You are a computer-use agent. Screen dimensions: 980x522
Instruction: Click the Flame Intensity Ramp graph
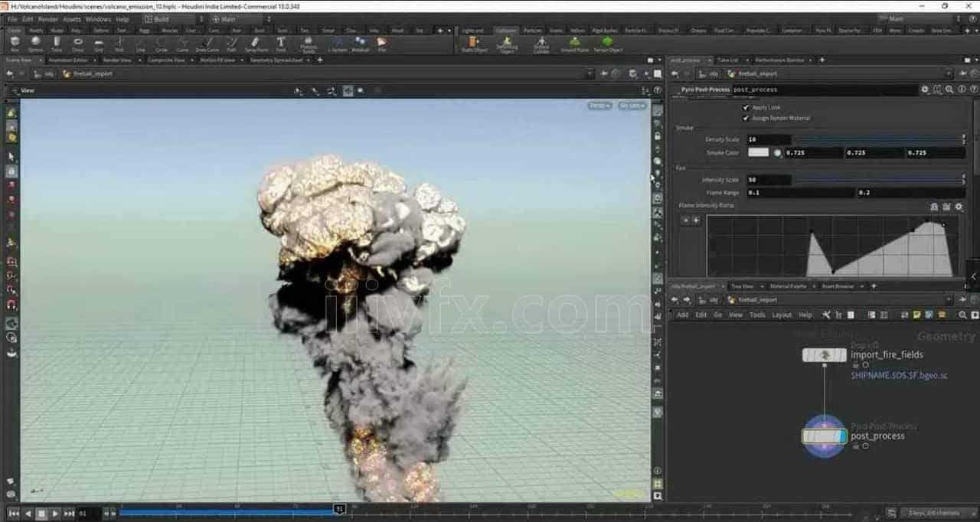coord(833,245)
